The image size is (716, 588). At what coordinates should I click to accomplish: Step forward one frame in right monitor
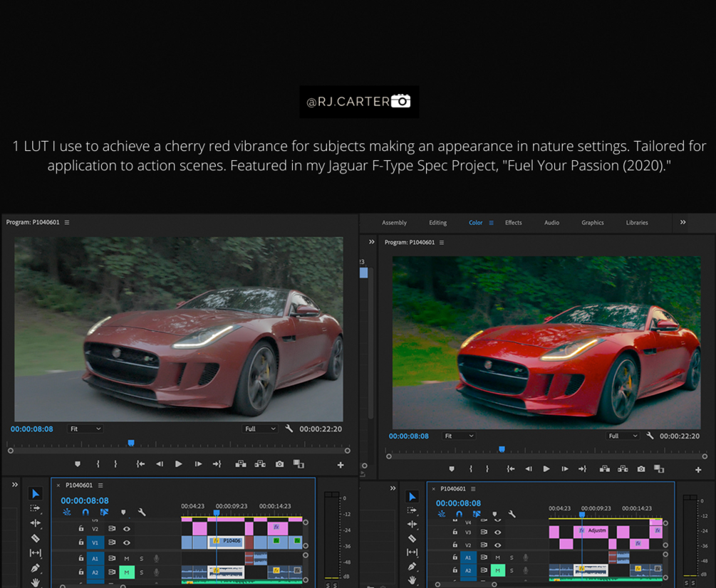click(564, 469)
